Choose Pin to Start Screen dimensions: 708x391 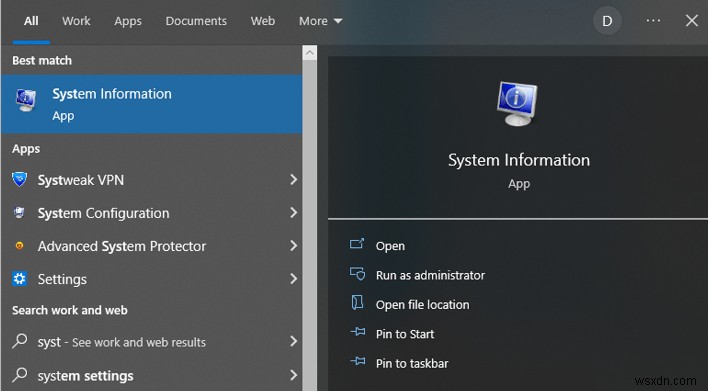click(405, 334)
